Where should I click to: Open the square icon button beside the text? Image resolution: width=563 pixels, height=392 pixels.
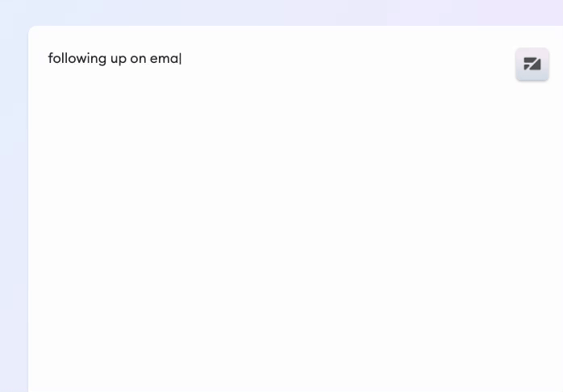coord(532,64)
